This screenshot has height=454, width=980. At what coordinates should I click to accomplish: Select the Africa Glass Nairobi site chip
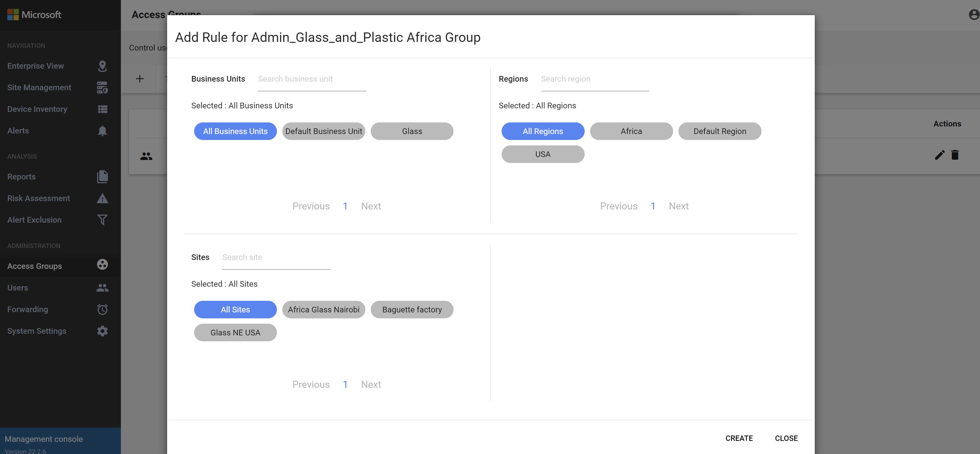(x=323, y=309)
